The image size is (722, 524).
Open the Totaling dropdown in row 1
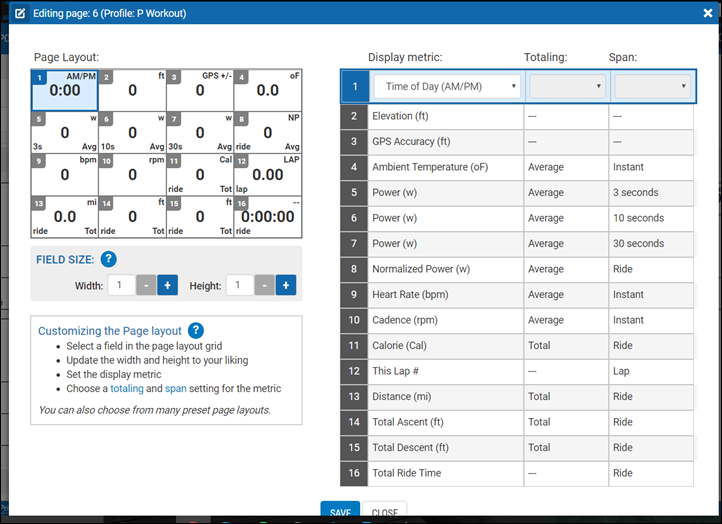pos(567,87)
